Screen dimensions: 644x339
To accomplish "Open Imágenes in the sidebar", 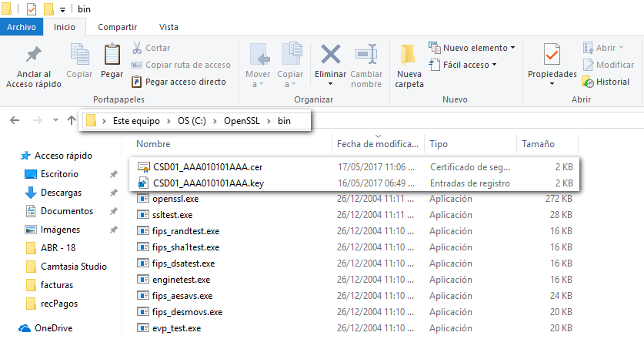I will click(60, 230).
